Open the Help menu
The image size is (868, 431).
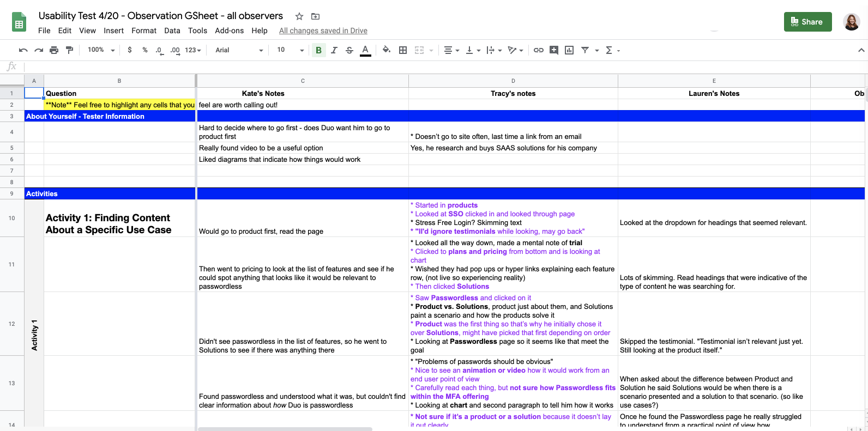click(260, 31)
